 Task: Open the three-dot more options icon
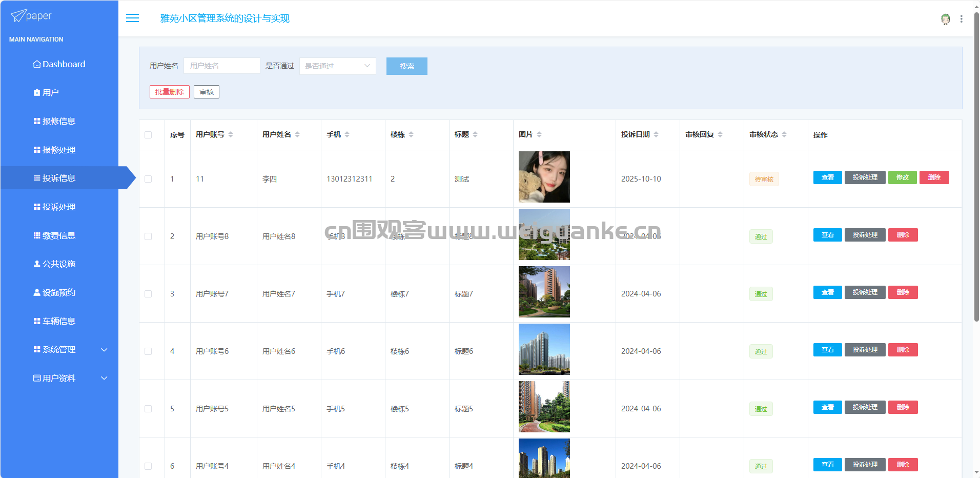961,19
